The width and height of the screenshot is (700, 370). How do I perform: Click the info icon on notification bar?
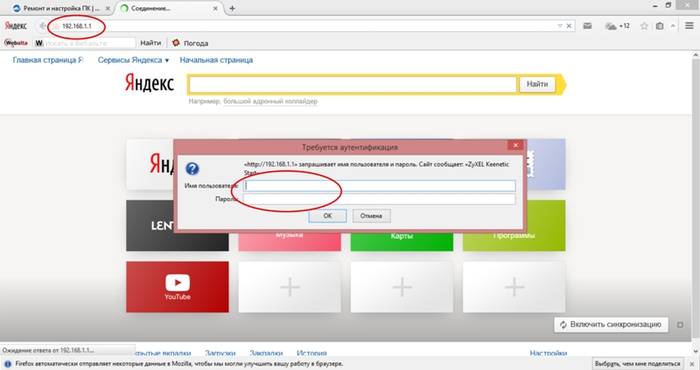[7, 364]
